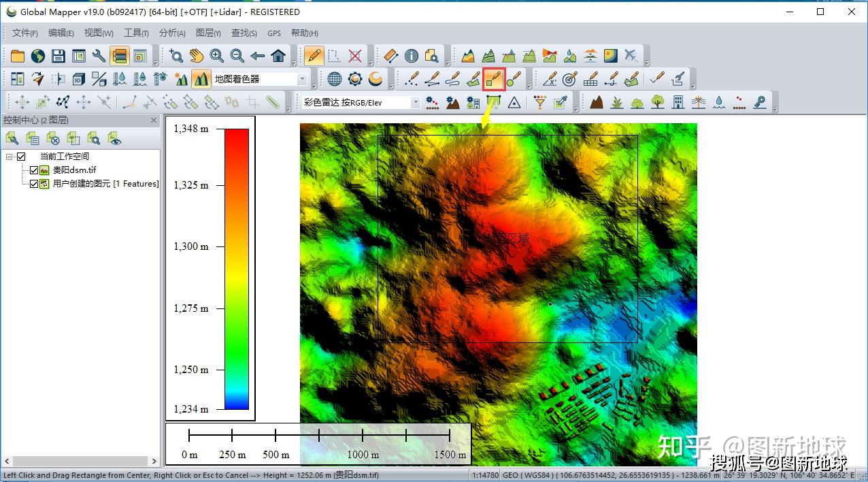Open the 地图着色器 shader dropdown

tap(302, 79)
